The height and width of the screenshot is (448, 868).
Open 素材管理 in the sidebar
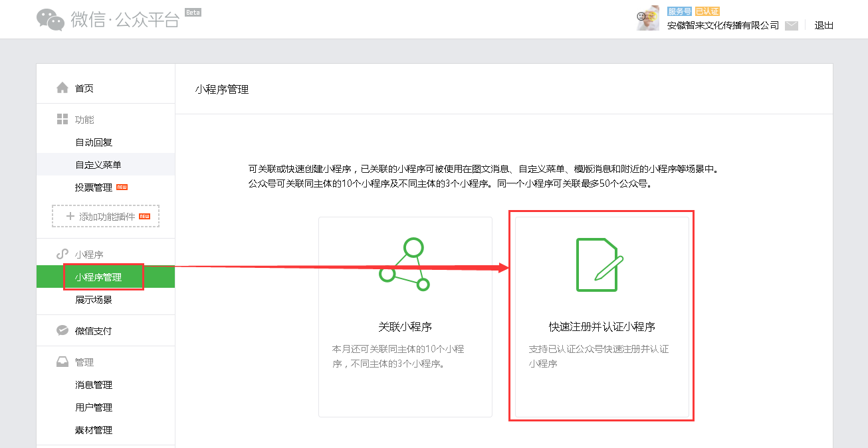94,430
